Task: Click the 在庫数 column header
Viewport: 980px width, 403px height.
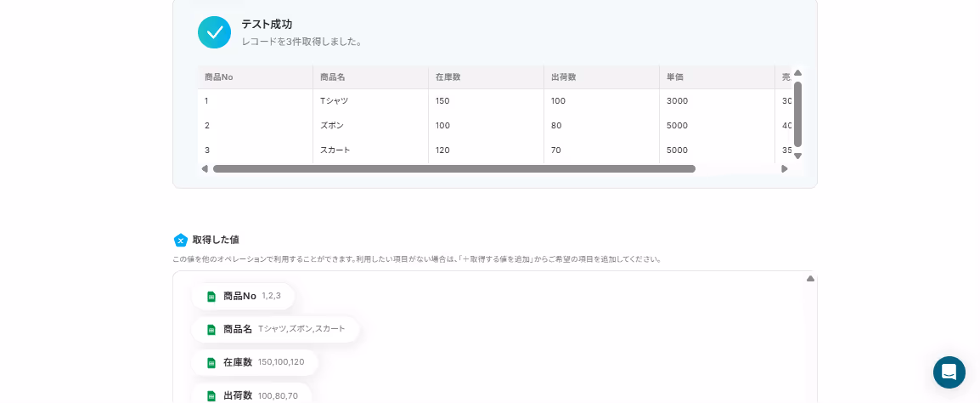Action: (x=487, y=77)
